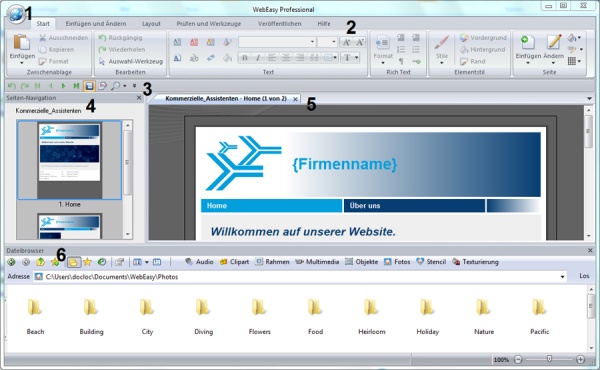Open the Multimedia category in Dateibrowser
The image size is (600, 370).
317,262
